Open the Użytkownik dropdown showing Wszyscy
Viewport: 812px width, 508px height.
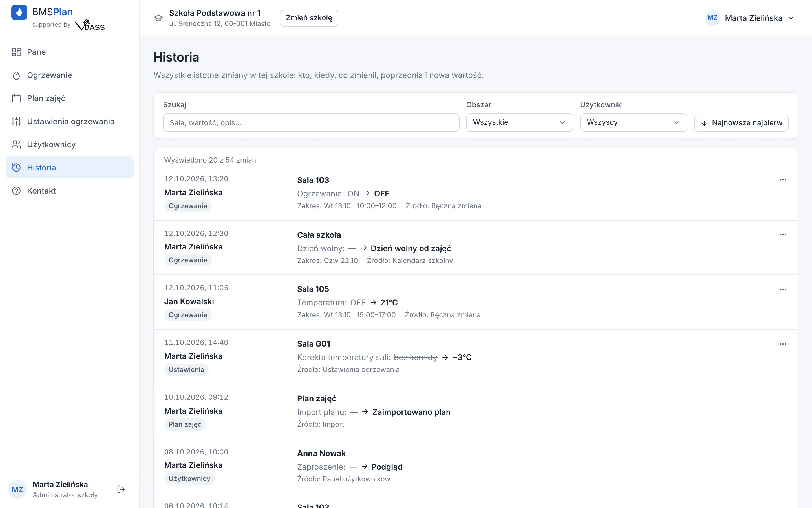point(633,122)
